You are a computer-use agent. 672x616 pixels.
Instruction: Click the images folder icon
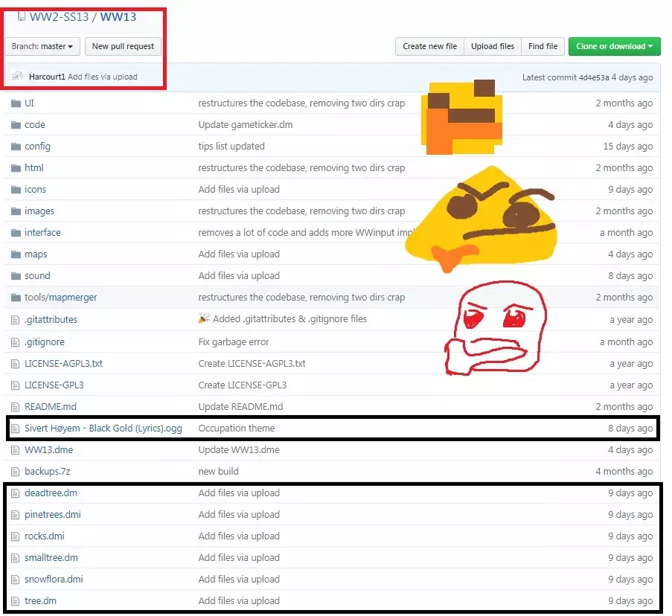click(16, 211)
